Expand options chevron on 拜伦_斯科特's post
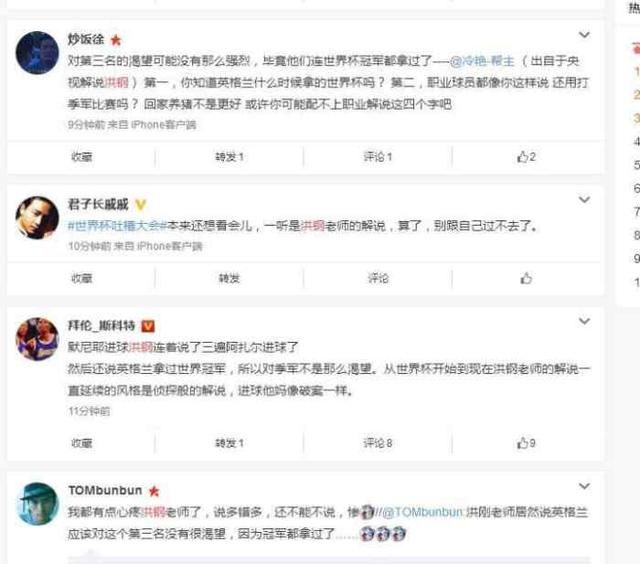Screen dimensions: 640x564 coord(584,321)
